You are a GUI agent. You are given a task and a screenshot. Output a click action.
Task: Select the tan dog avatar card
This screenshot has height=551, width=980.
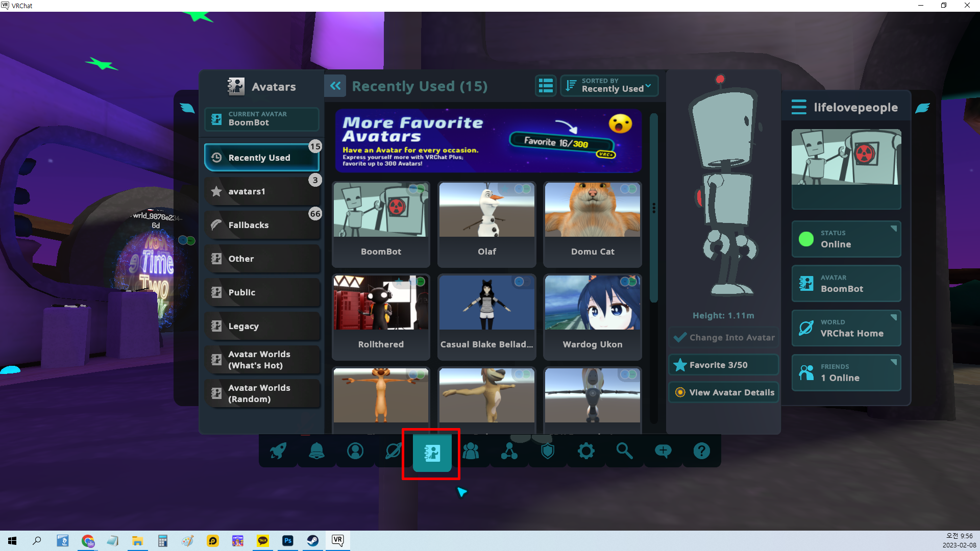tap(487, 400)
